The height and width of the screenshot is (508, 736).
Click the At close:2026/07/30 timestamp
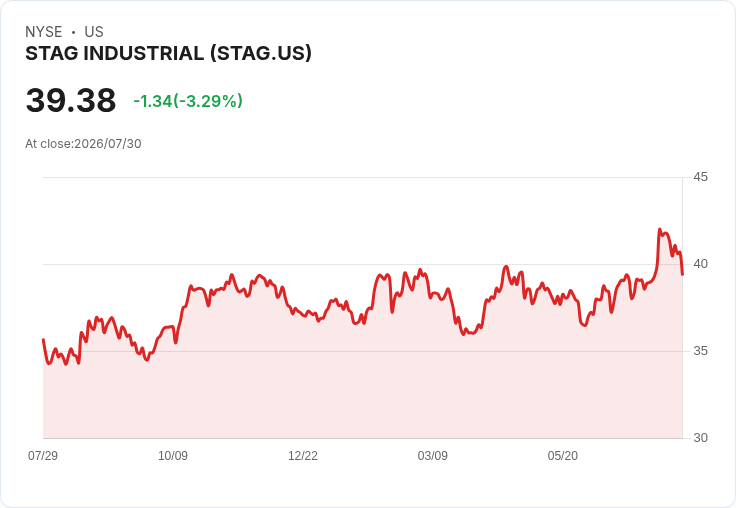pyautogui.click(x=83, y=144)
